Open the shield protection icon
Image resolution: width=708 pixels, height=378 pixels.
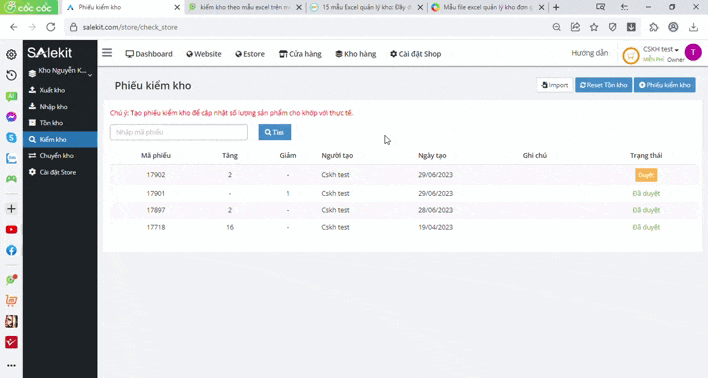point(612,27)
